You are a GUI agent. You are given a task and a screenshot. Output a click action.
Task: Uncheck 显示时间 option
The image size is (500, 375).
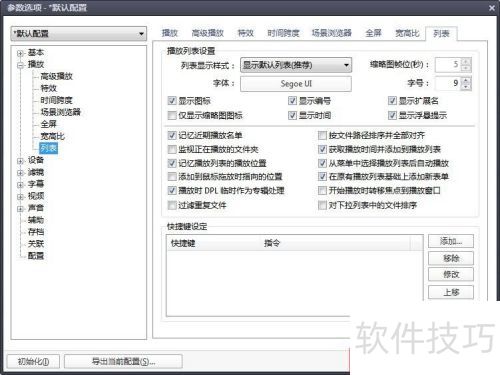click(292, 115)
